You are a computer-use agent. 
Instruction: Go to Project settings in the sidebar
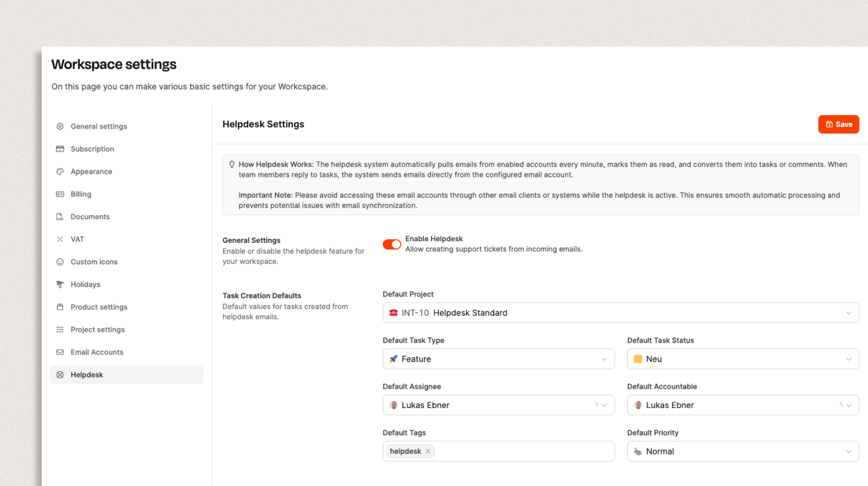point(97,329)
